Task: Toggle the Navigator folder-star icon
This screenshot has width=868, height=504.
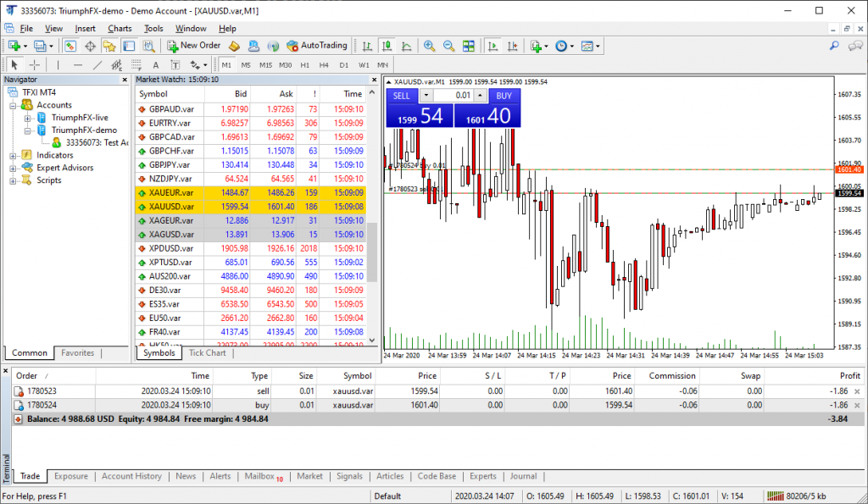Action: click(109, 46)
